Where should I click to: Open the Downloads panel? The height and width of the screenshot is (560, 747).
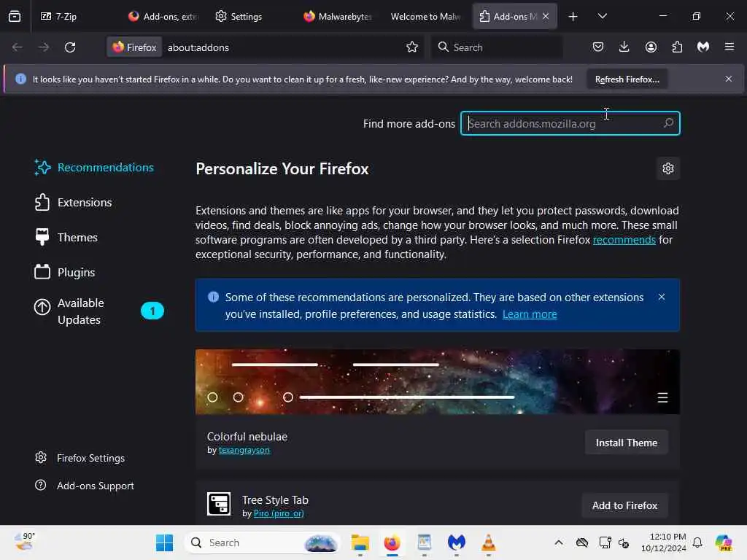pos(624,47)
